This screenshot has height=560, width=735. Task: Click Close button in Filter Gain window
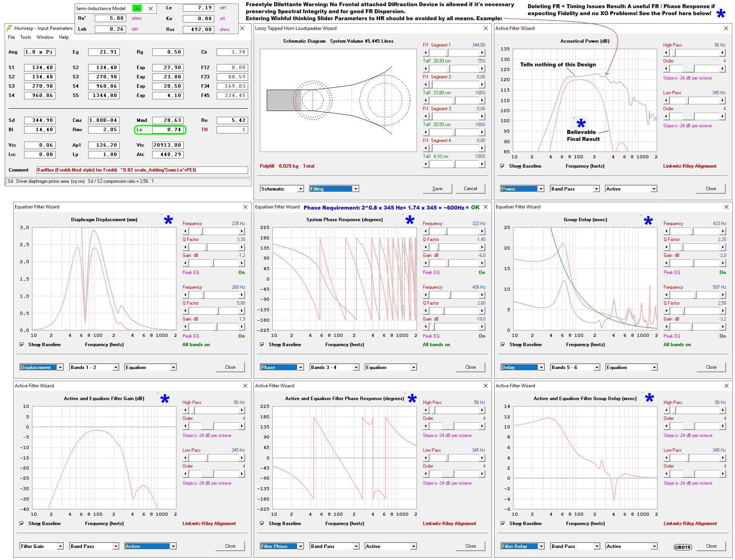[x=230, y=546]
